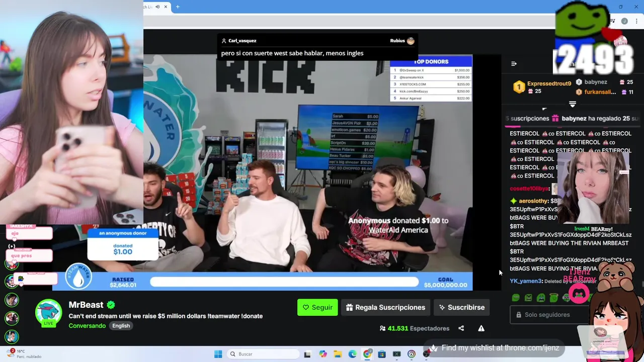Open the Conversando category link

(87, 326)
